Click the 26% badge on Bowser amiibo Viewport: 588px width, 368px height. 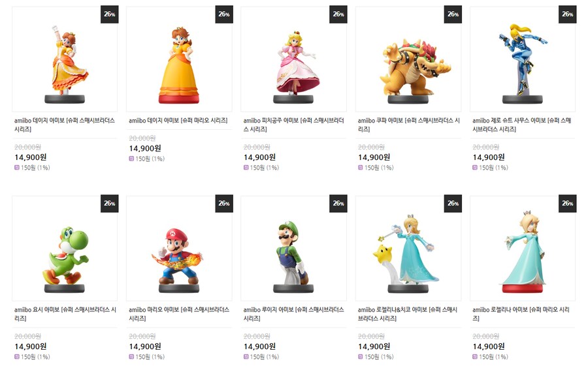pyautogui.click(x=453, y=14)
